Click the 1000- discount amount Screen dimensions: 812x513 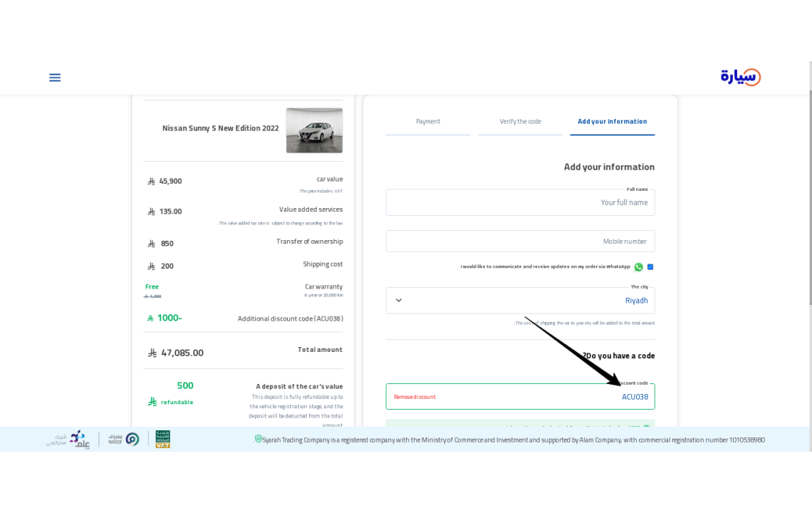(x=170, y=318)
